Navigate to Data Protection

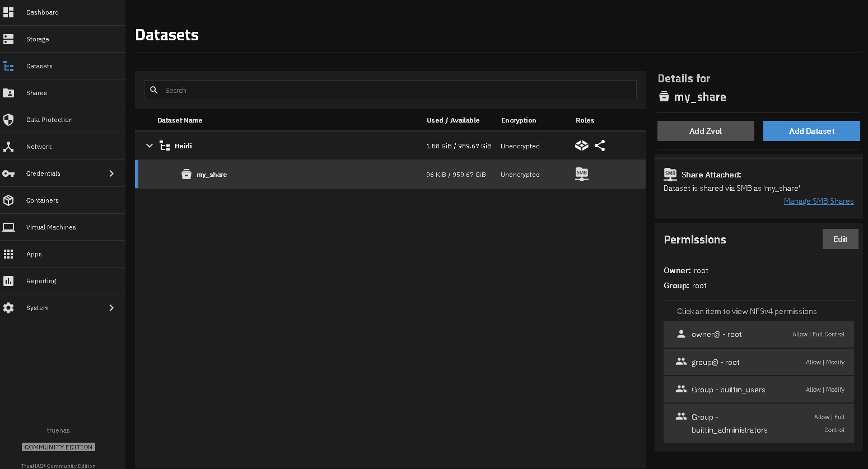49,120
